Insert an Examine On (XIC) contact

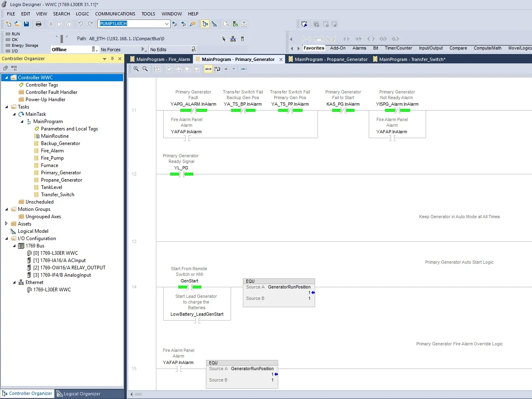pos(346,39)
